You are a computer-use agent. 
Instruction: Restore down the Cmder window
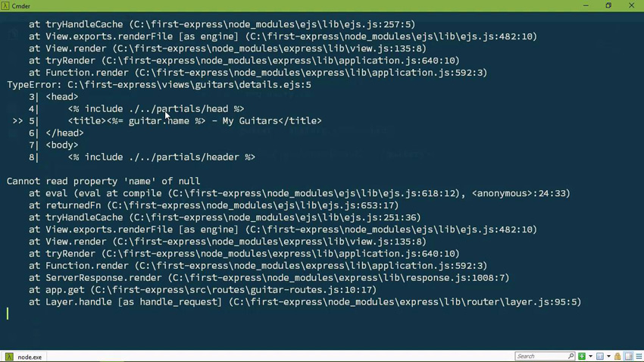pyautogui.click(x=608, y=6)
